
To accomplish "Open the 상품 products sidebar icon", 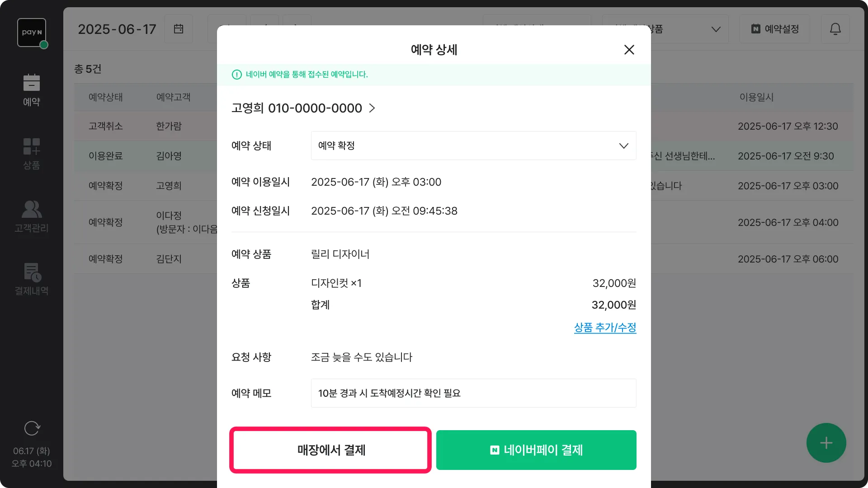I will pos(32,154).
